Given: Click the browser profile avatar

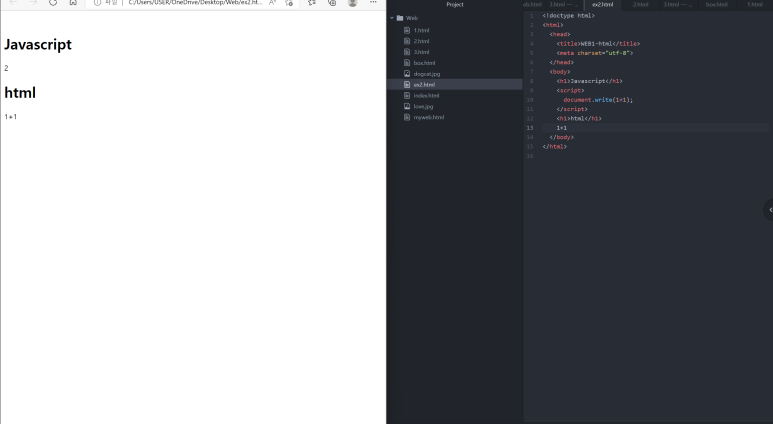Looking at the screenshot, I should tap(352, 3).
